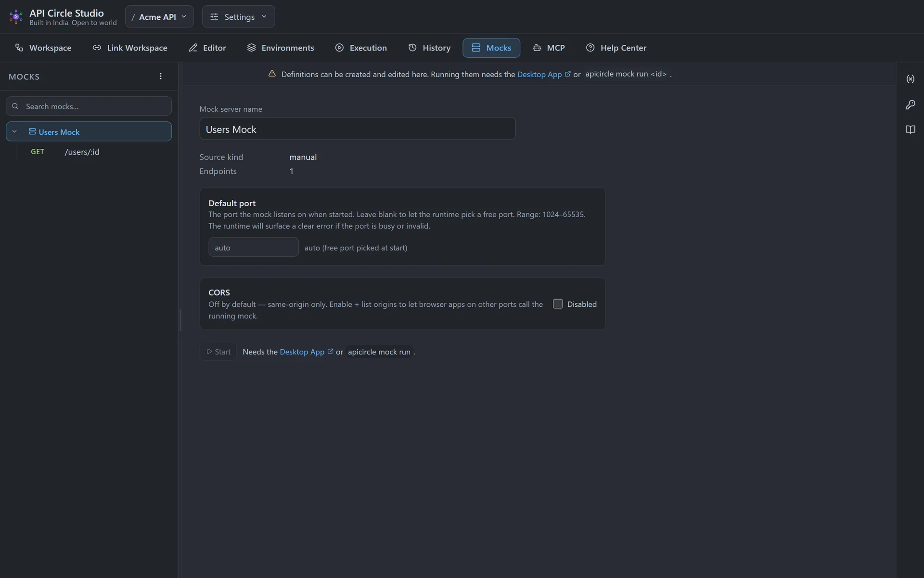Screen dimensions: 924x578
Task: Click the warning triangle icon in banner
Action: coord(272,74)
